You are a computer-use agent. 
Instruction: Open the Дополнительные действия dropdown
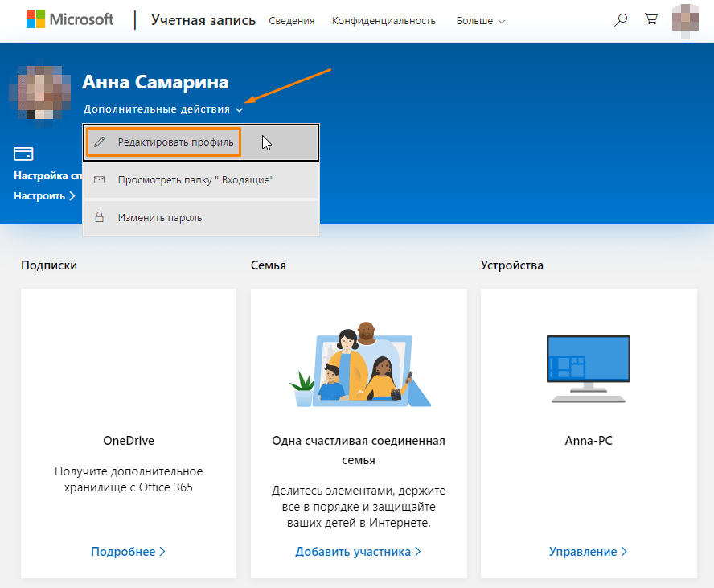click(x=160, y=109)
